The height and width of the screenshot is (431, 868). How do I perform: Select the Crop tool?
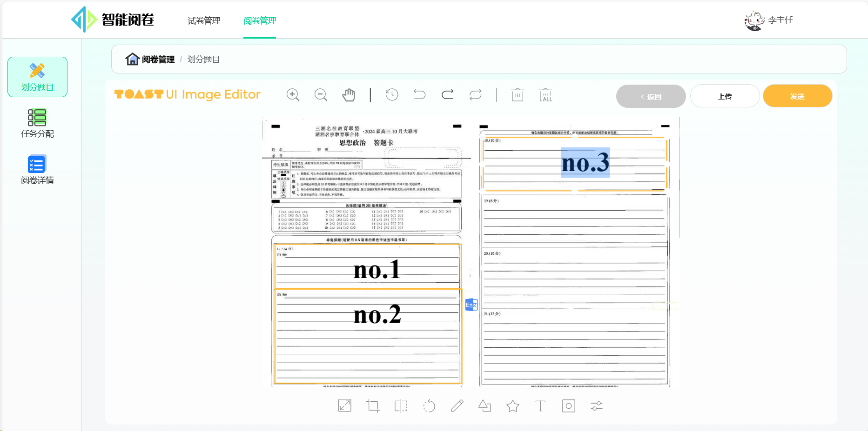pyautogui.click(x=373, y=406)
